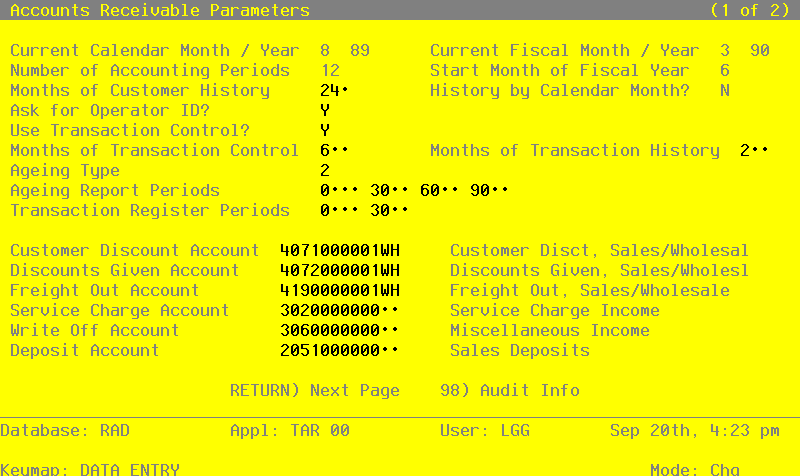The width and height of the screenshot is (800, 476).
Task: Click the Current Calendar Year value 89
Action: (x=360, y=50)
